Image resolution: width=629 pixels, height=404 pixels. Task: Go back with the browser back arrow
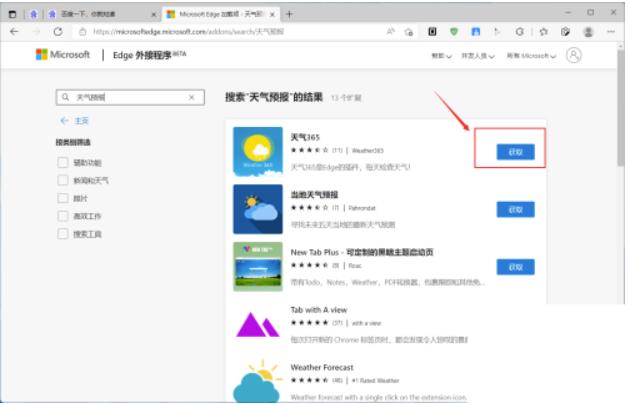(14, 32)
